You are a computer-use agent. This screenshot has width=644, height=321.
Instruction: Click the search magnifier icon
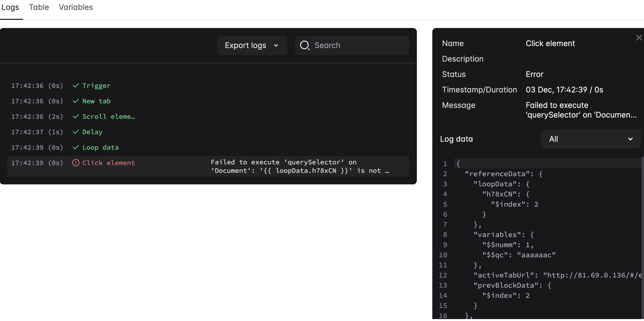[305, 45]
